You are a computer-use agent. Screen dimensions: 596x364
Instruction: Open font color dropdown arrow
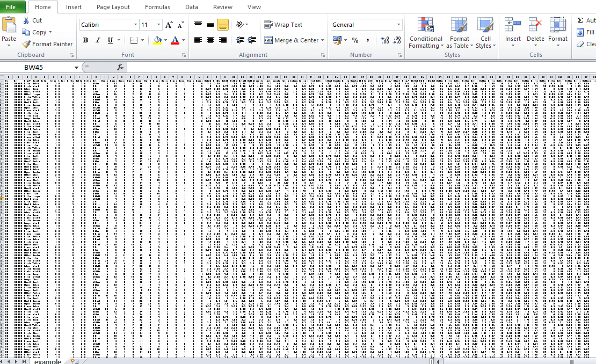click(x=183, y=40)
